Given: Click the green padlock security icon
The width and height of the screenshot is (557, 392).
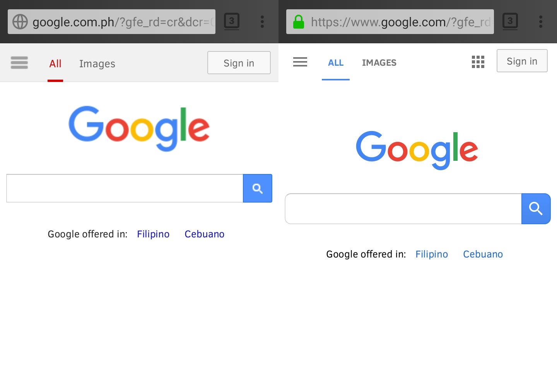Looking at the screenshot, I should coord(299,22).
